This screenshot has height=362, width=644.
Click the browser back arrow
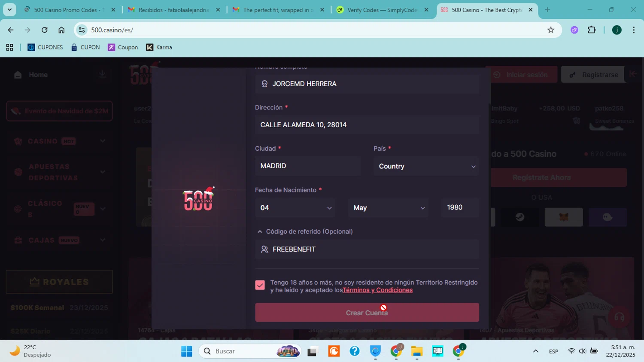[11, 30]
